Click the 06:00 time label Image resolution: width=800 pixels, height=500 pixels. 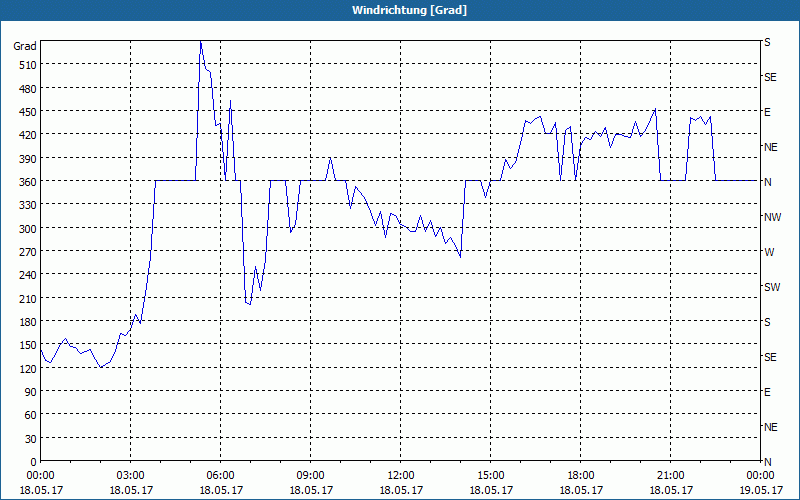click(220, 476)
